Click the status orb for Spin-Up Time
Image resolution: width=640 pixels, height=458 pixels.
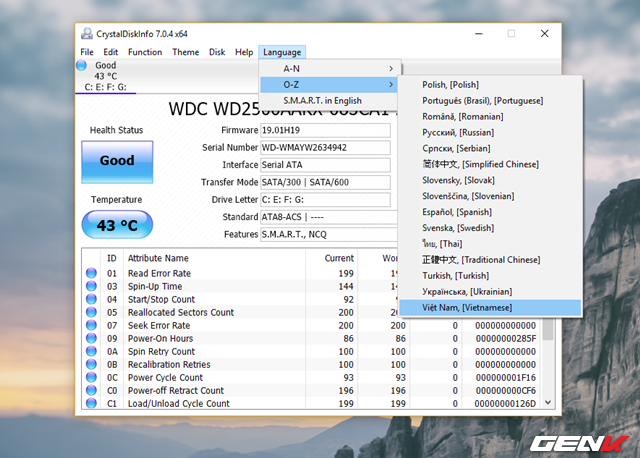[91, 286]
